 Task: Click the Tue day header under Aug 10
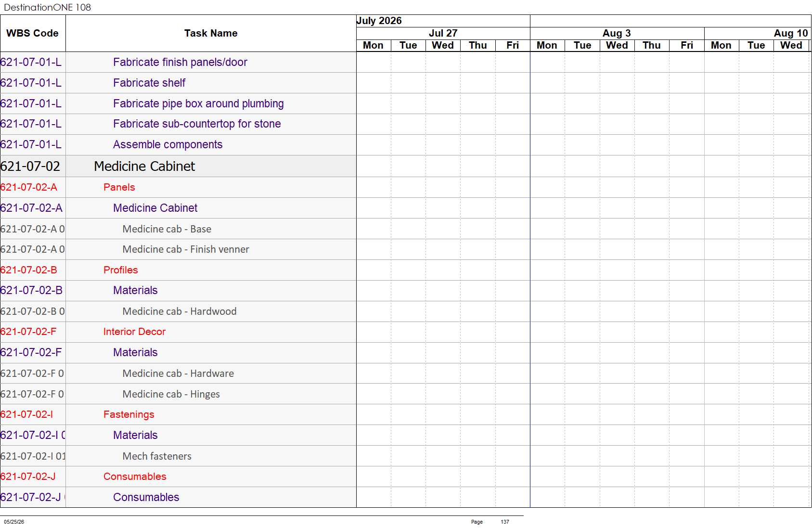tap(756, 45)
